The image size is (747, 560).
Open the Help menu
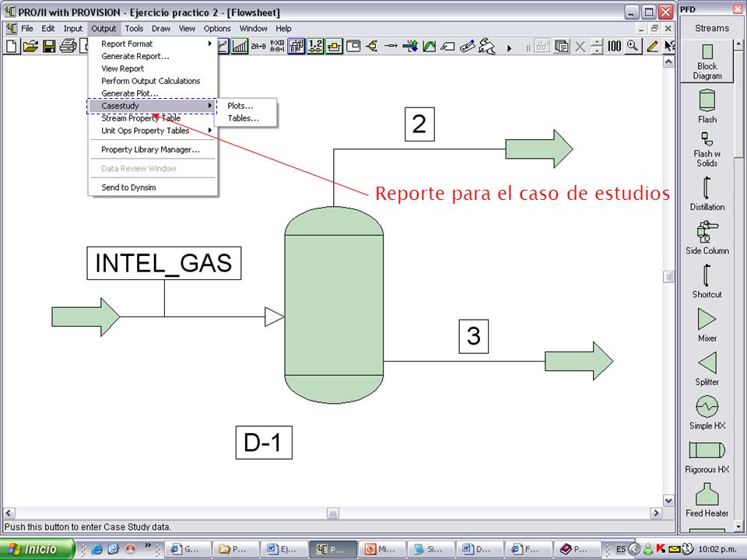[283, 29]
